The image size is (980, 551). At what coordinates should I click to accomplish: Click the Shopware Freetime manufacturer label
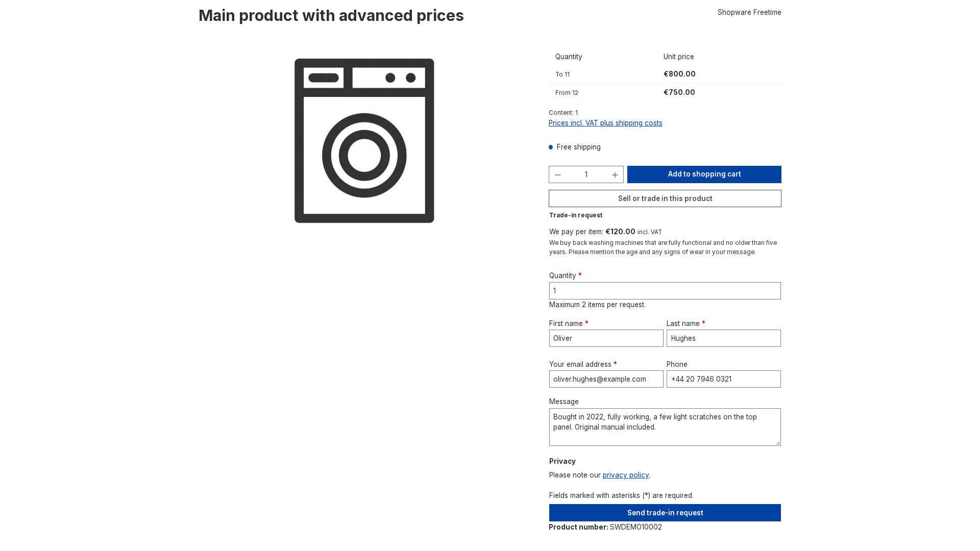(x=749, y=12)
